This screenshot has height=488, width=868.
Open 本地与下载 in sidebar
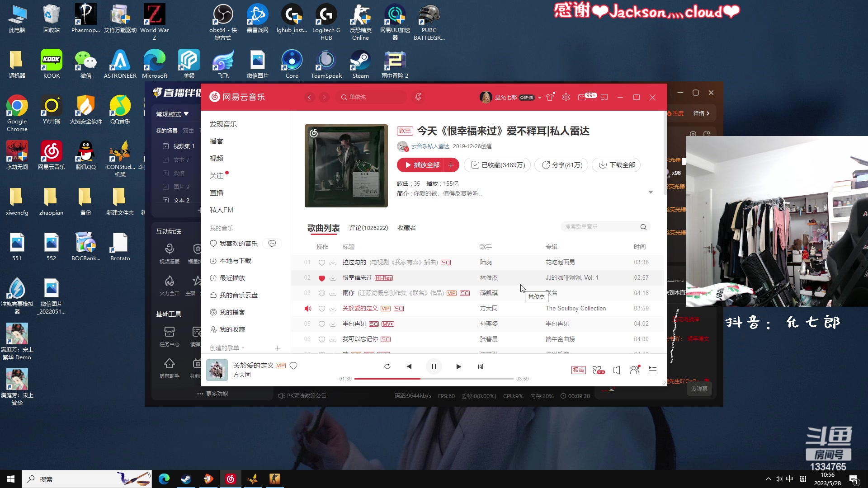click(x=231, y=261)
